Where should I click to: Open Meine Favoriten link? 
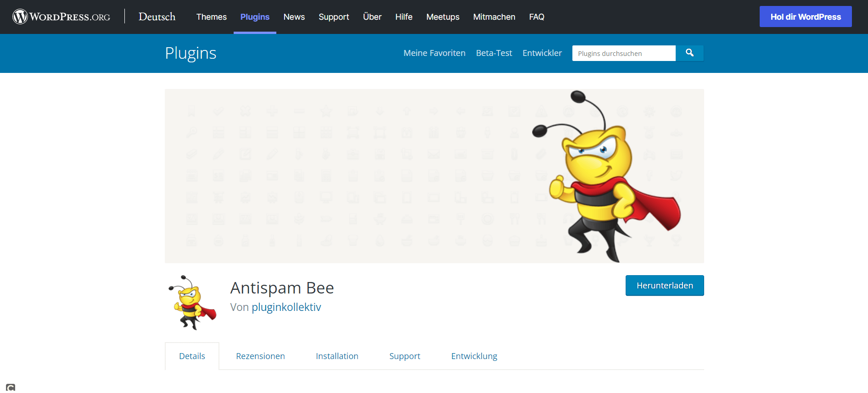tap(434, 53)
